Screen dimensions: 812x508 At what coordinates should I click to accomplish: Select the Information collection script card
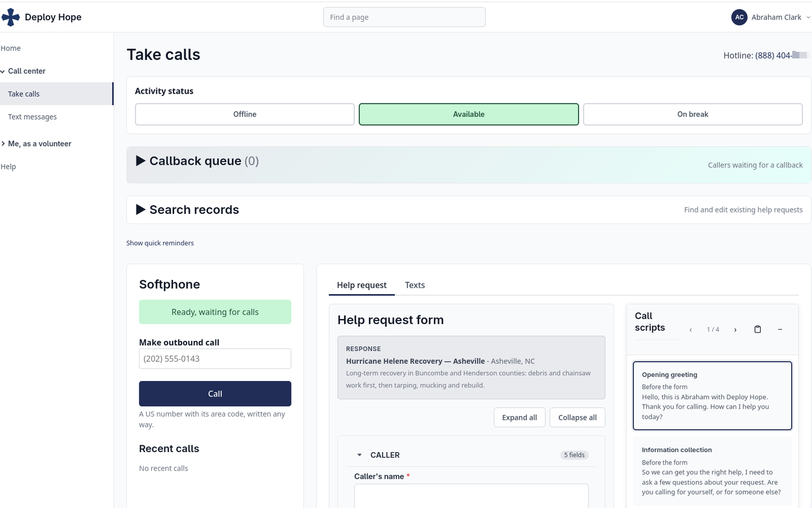tap(712, 471)
